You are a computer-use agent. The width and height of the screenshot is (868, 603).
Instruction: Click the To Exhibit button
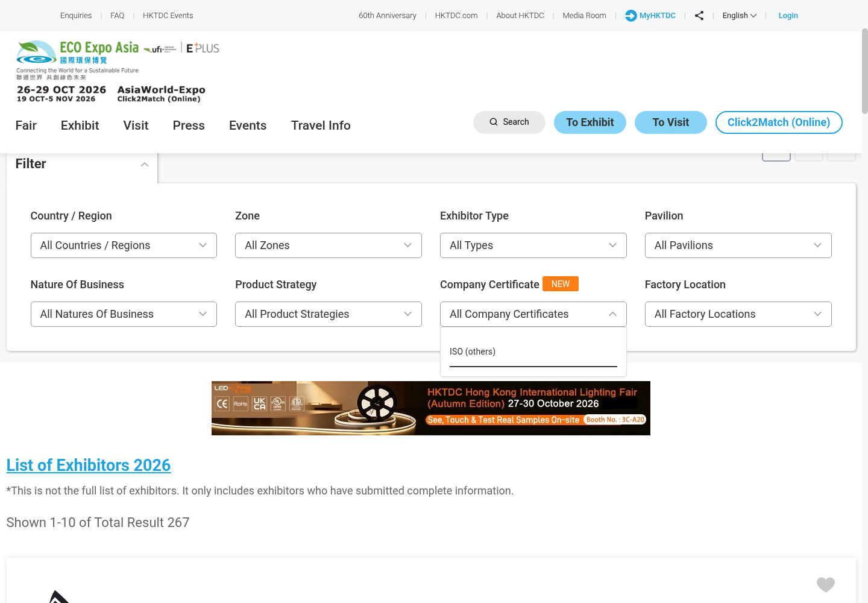tap(590, 122)
